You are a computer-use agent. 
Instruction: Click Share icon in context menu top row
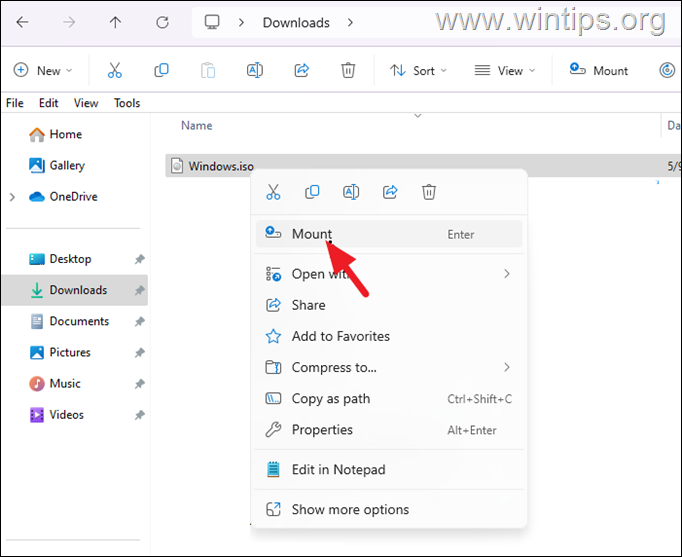[x=390, y=192]
